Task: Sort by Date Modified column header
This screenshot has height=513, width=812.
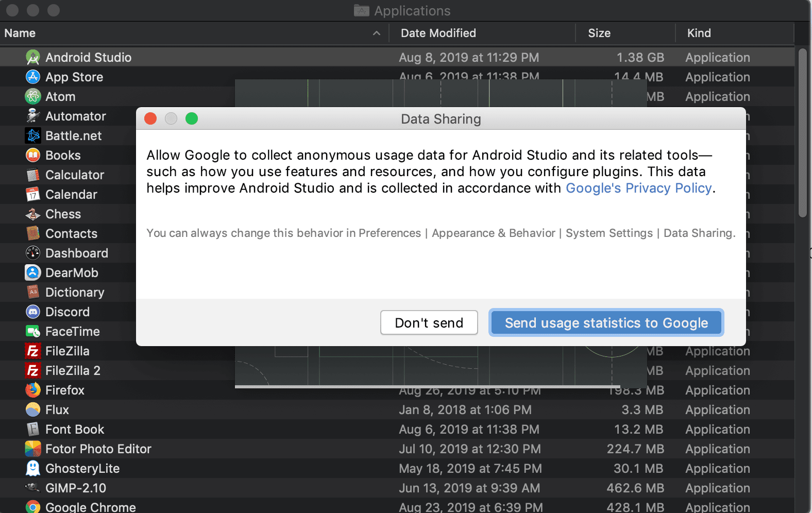Action: (x=438, y=33)
